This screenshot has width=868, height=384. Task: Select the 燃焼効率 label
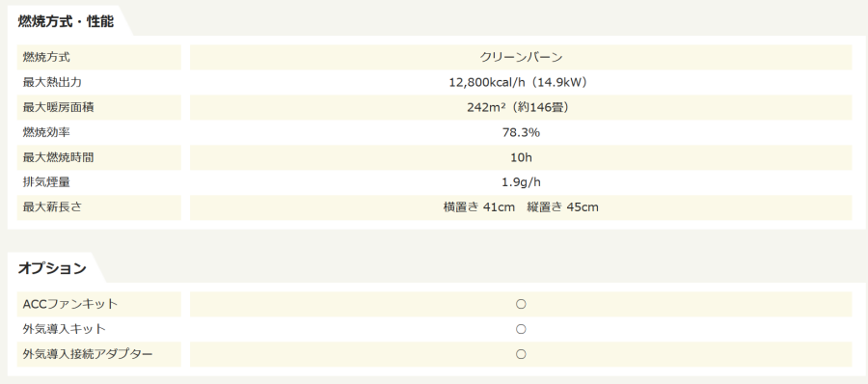pyautogui.click(x=46, y=132)
